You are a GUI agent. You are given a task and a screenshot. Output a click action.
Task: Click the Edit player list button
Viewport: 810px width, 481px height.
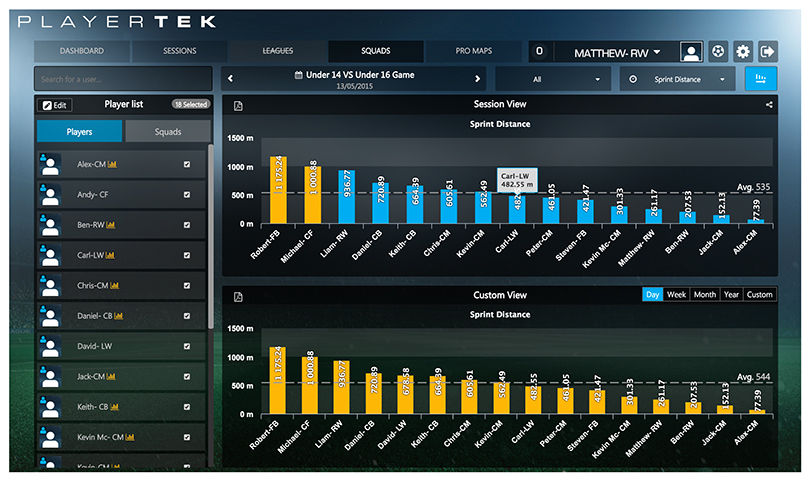tap(55, 105)
